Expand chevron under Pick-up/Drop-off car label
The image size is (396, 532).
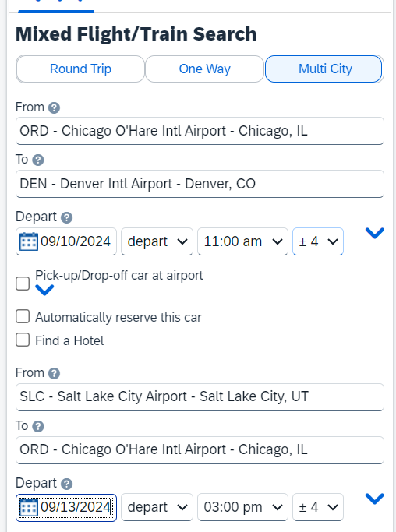(44, 290)
